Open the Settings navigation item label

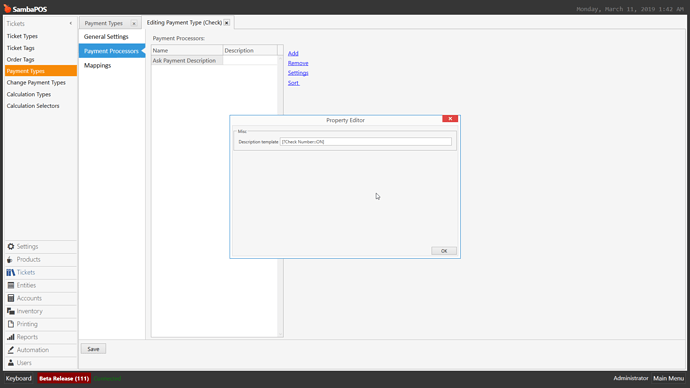[x=27, y=246]
